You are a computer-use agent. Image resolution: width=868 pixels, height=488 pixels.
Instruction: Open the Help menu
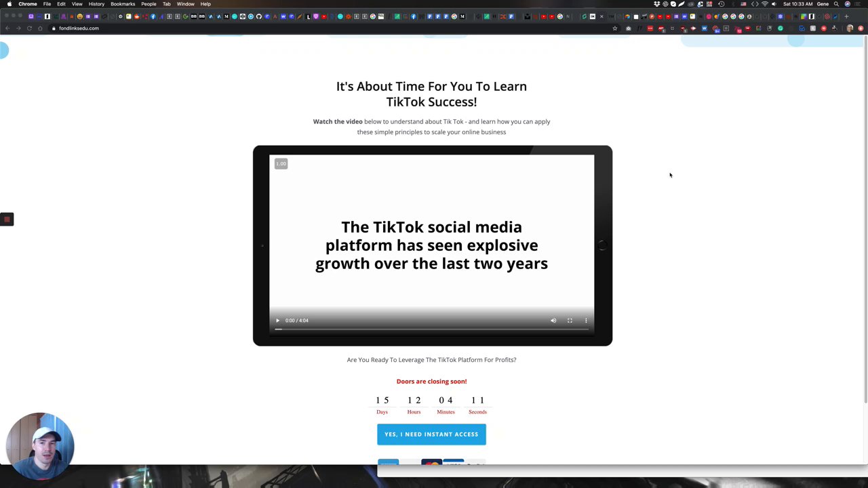tap(205, 4)
